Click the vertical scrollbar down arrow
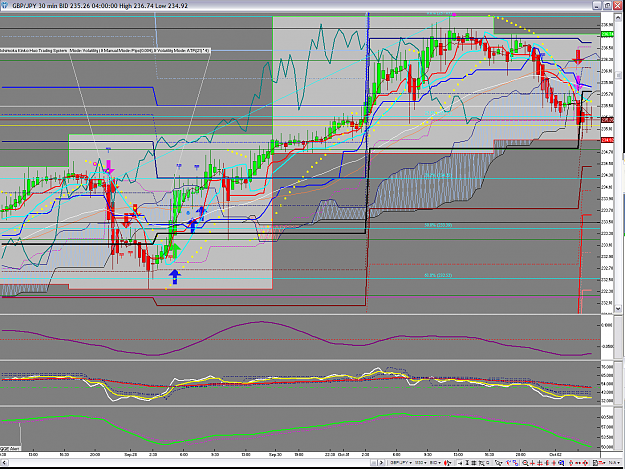 coord(619,308)
